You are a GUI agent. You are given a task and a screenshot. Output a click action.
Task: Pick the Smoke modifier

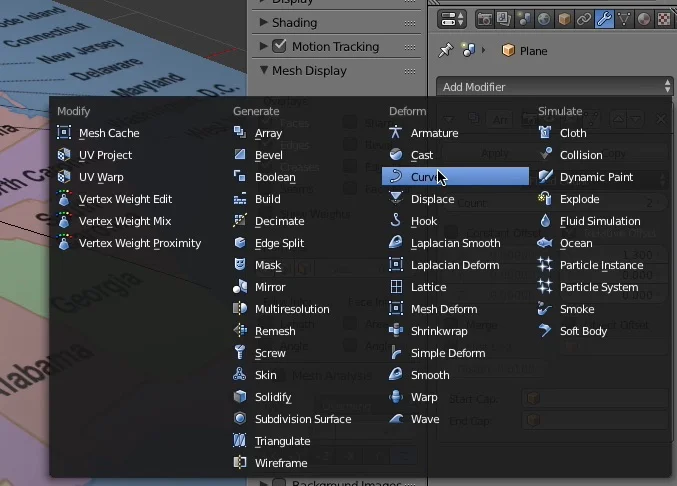[577, 309]
